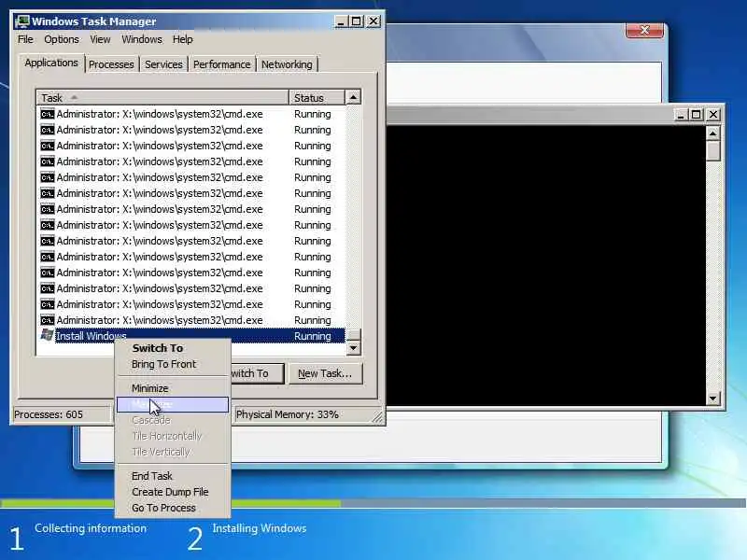Viewport: 747px width, 560px height.
Task: Close the black console window
Action: (713, 114)
